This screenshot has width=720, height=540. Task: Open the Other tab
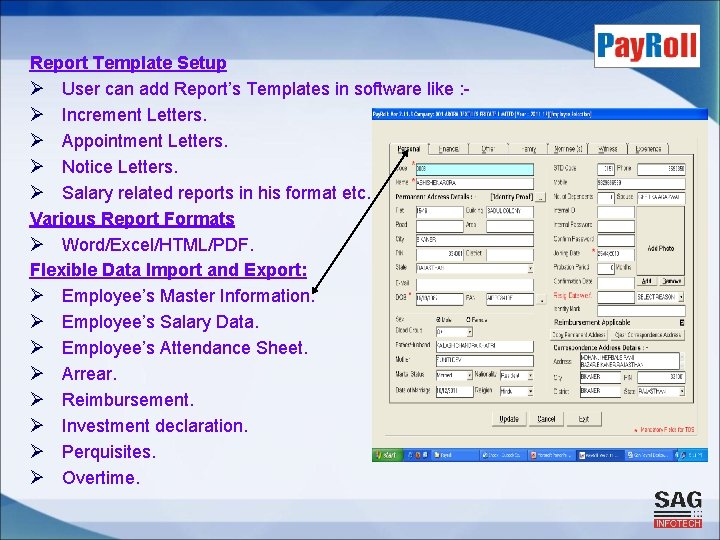488,149
